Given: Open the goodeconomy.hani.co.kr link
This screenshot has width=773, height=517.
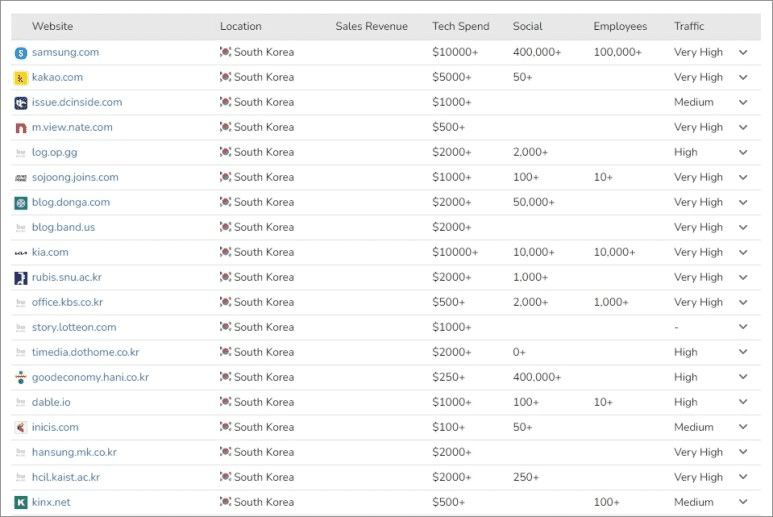Looking at the screenshot, I should [x=90, y=378].
